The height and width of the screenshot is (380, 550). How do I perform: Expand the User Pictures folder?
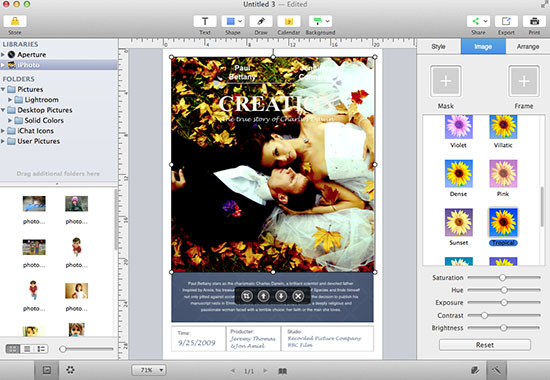coord(3,141)
